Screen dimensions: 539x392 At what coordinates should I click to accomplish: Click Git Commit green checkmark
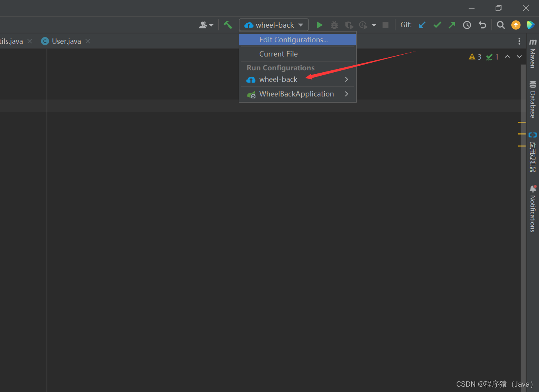click(437, 25)
